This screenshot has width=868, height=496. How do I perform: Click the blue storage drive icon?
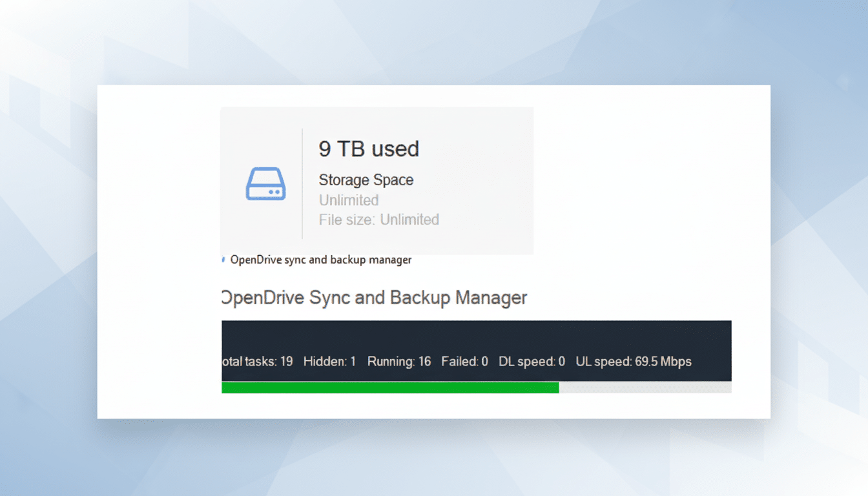point(265,184)
